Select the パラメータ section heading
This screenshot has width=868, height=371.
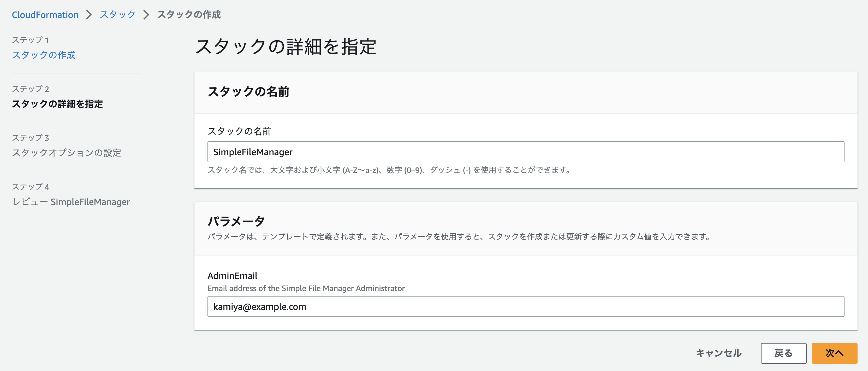pyautogui.click(x=236, y=221)
